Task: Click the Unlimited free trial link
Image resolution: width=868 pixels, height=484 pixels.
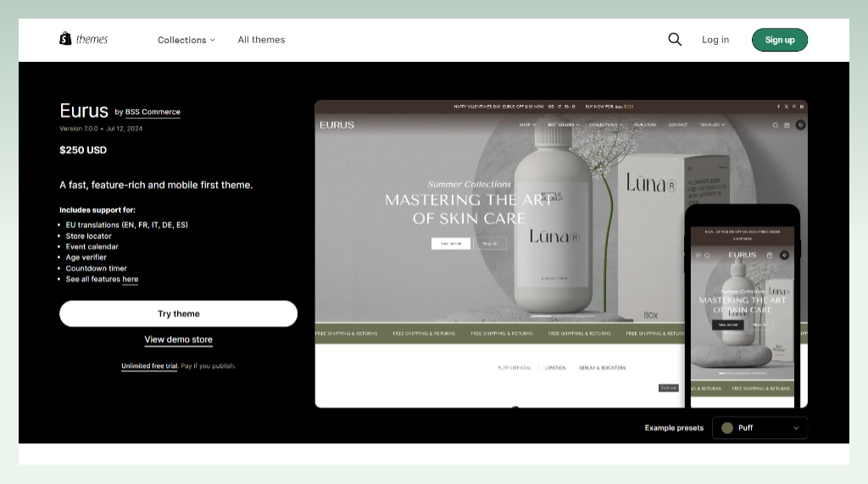Action: [149, 366]
